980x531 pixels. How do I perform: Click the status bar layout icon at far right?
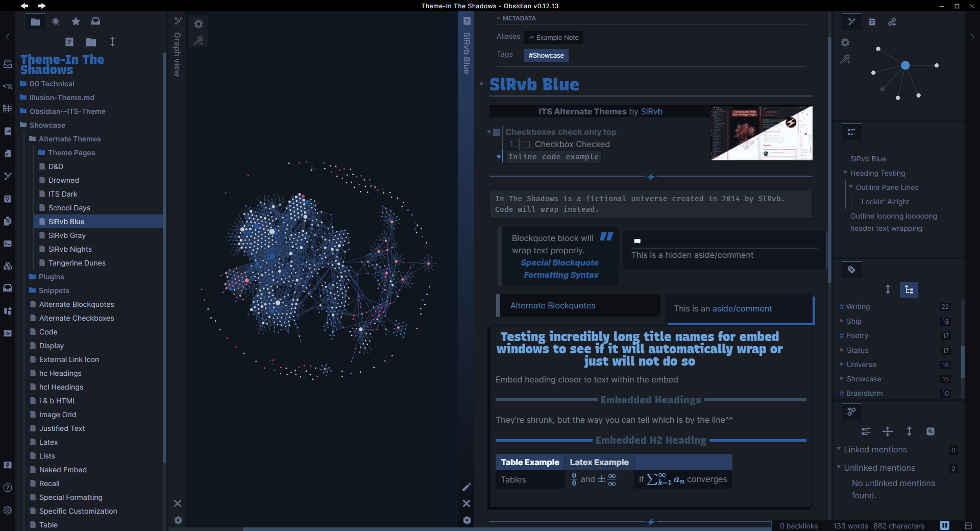[x=968, y=525]
